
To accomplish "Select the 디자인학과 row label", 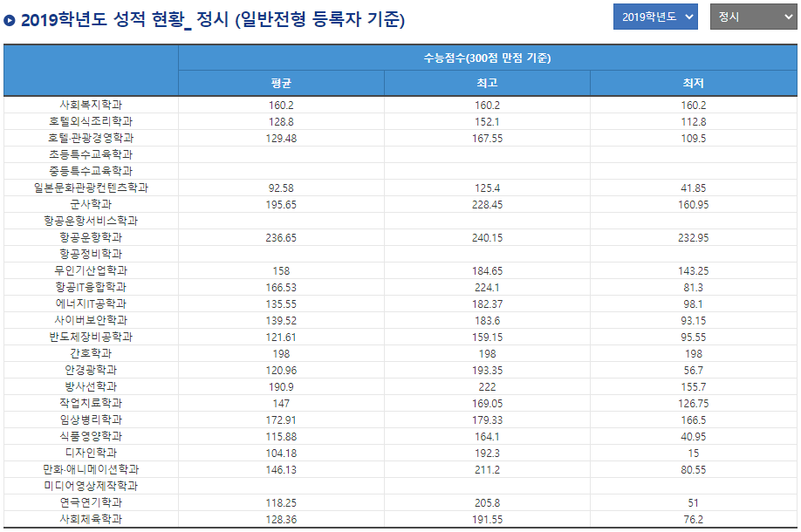I will [x=91, y=453].
